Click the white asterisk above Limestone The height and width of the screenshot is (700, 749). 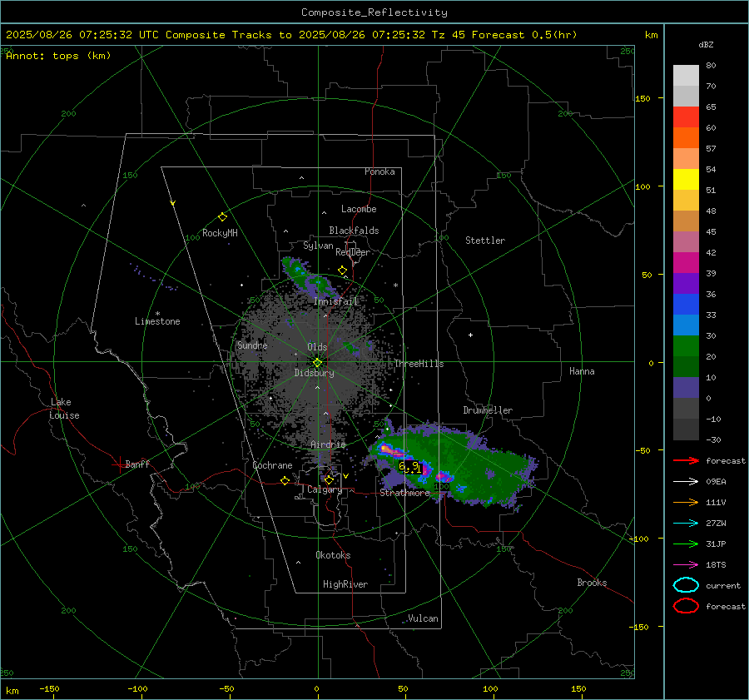(157, 314)
